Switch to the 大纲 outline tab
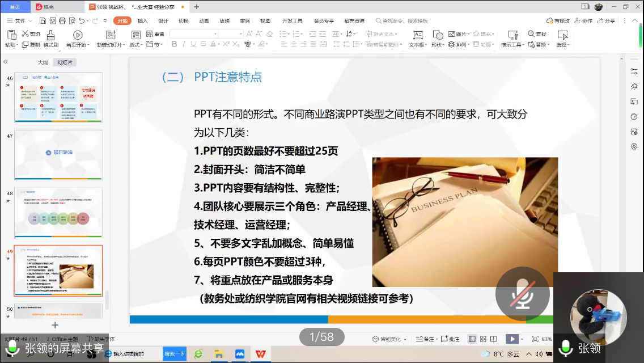The height and width of the screenshot is (363, 644). tap(43, 62)
